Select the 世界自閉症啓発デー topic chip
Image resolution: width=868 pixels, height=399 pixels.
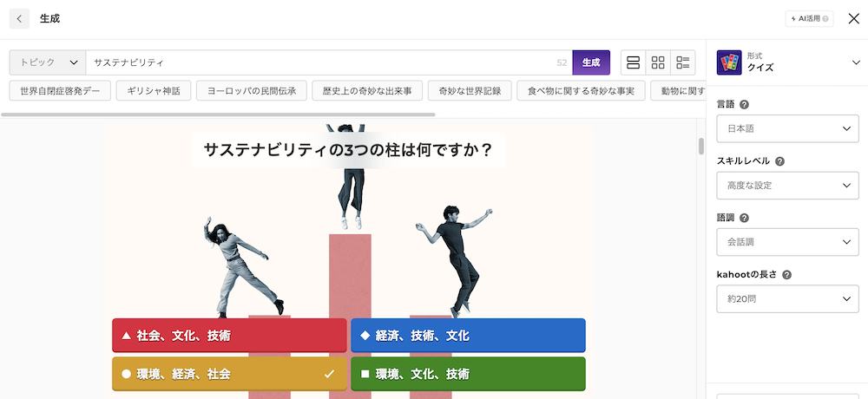[x=61, y=91]
